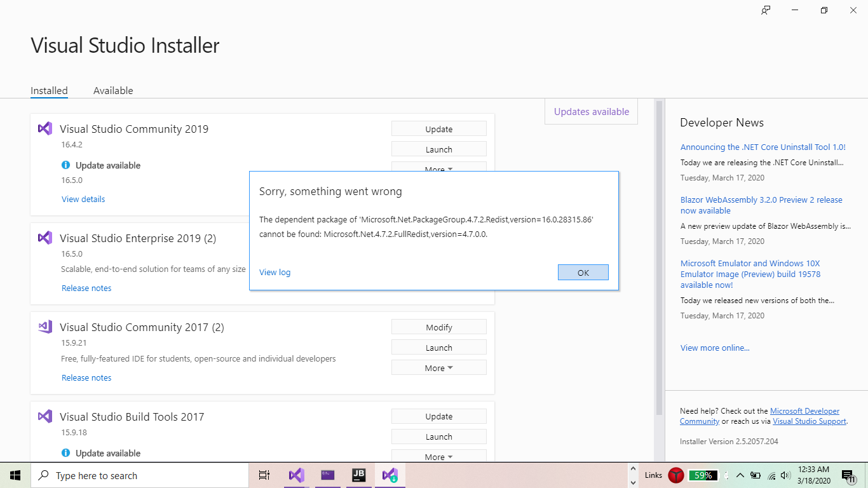Screen dimensions: 868x488
Task: Click Installer Version 2.5.2057.204 text
Action: (x=729, y=441)
